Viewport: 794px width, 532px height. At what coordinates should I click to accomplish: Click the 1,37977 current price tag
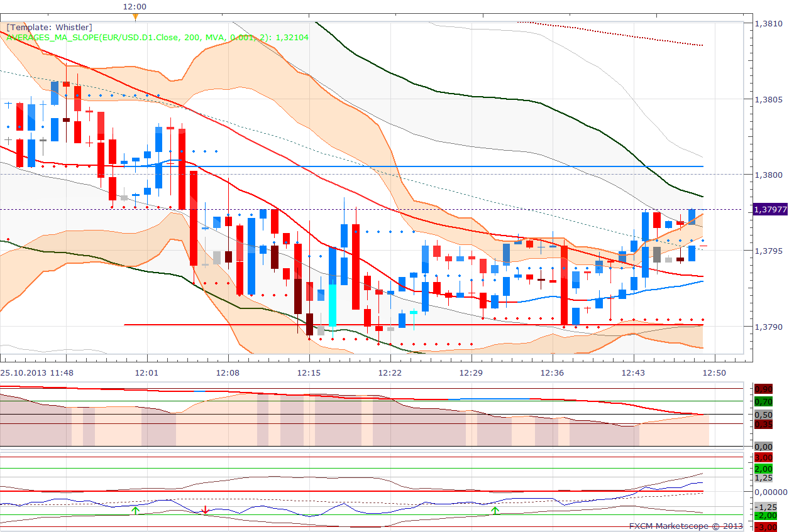point(769,209)
